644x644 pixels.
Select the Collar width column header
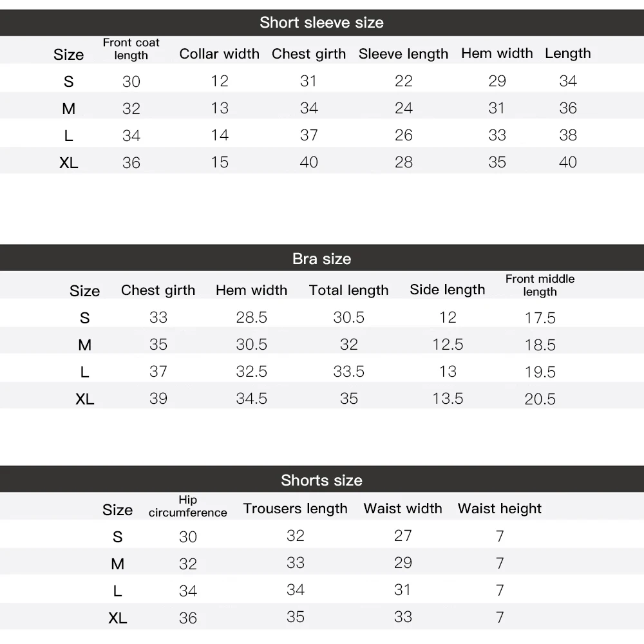point(220,54)
